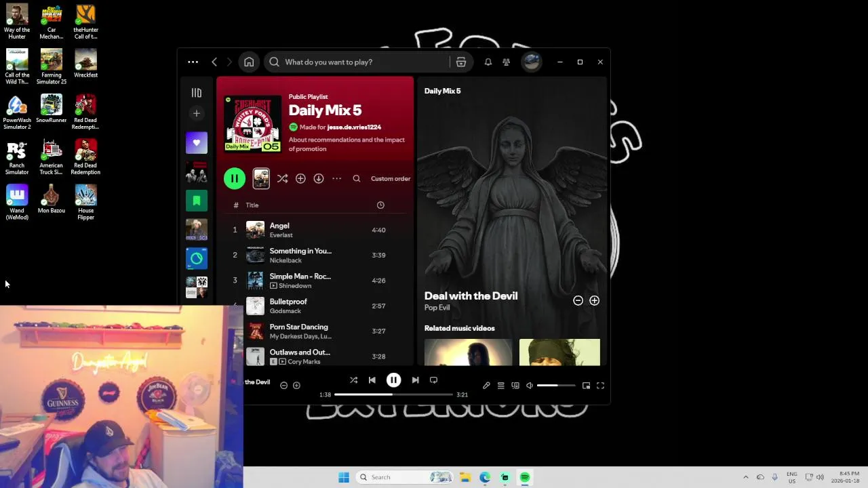Image resolution: width=868 pixels, height=488 pixels.
Task: Seek on the song progress bar
Action: pyautogui.click(x=393, y=394)
